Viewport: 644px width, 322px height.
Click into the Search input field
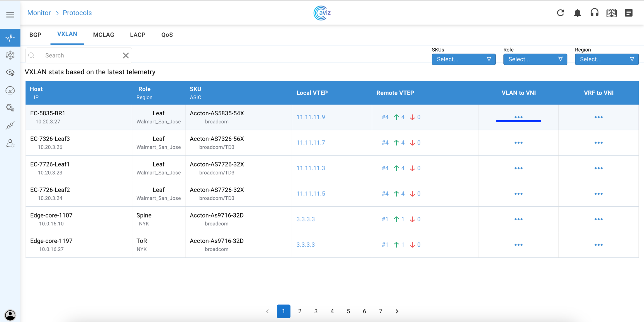[x=81, y=56]
